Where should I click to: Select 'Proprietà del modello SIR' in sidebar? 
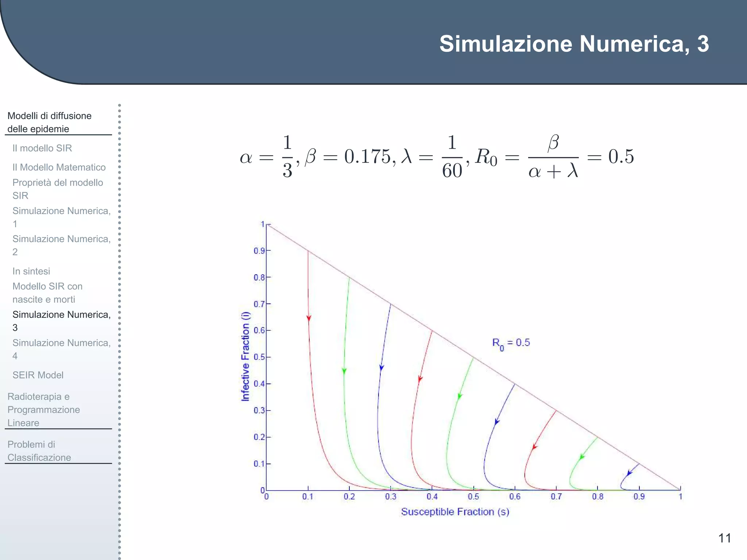[57, 189]
